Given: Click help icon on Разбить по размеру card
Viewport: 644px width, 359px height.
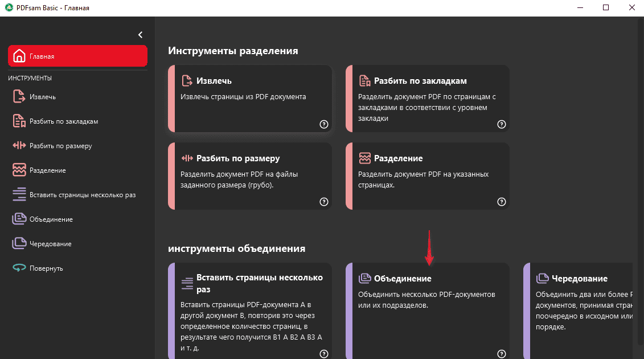Looking at the screenshot, I should tap(324, 202).
